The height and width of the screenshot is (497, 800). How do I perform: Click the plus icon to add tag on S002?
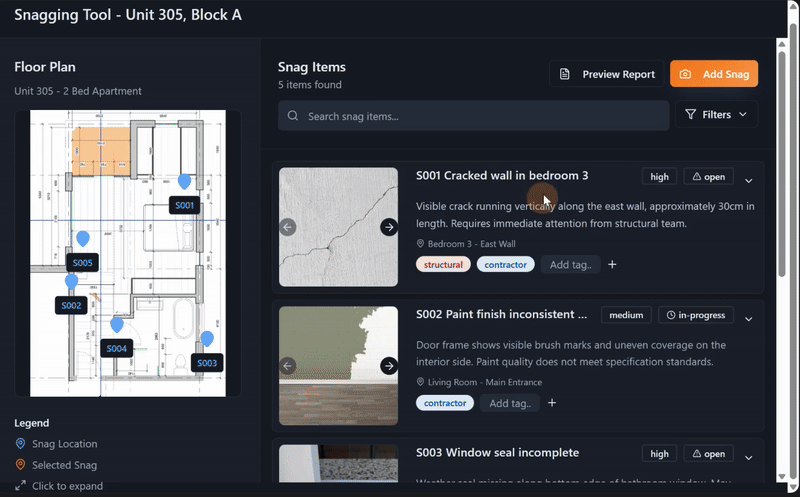pos(552,403)
